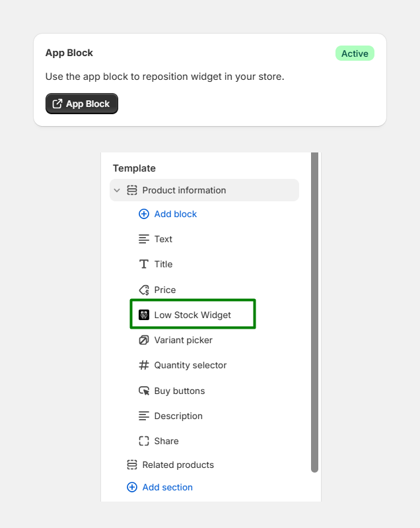Click the Title block T icon
This screenshot has height=528, width=420.
tap(144, 265)
